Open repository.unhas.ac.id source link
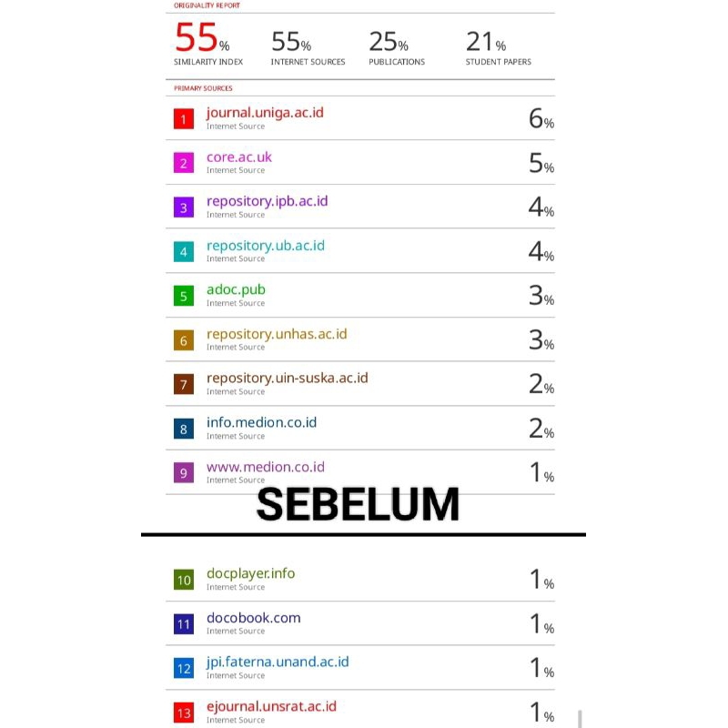The image size is (728, 728). (277, 334)
